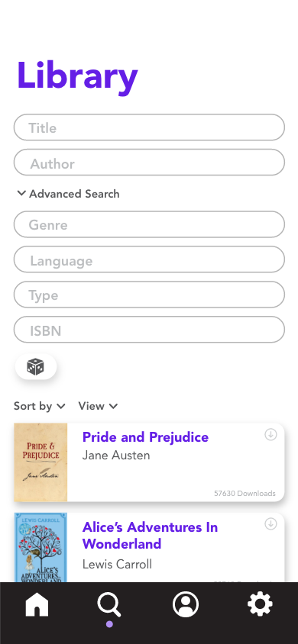Viewport: 298px width, 644px height.
Task: Select the Language input field
Action: (x=149, y=259)
